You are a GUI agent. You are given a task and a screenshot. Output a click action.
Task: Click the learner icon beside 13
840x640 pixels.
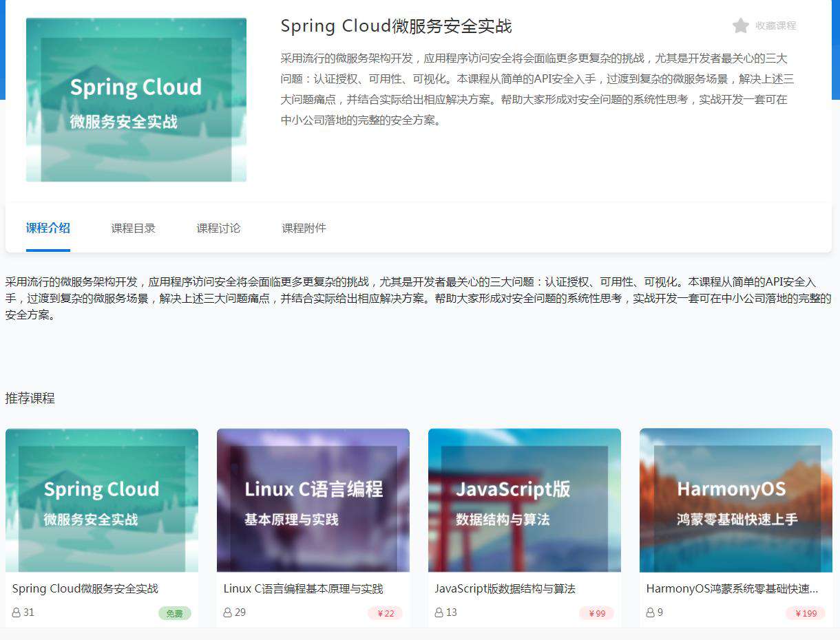(x=439, y=612)
